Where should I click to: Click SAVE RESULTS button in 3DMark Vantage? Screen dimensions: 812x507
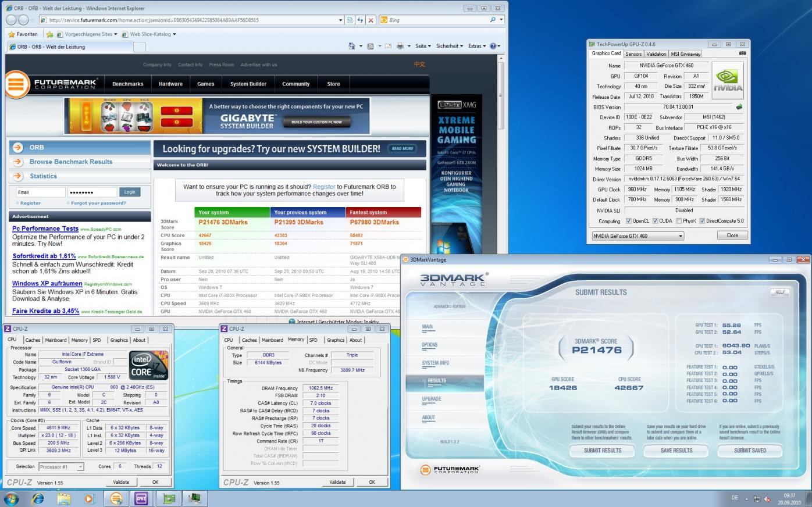click(676, 451)
